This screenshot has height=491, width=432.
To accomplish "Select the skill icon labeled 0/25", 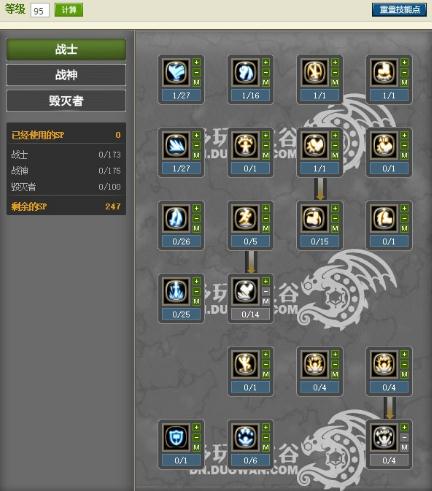I will coord(176,291).
